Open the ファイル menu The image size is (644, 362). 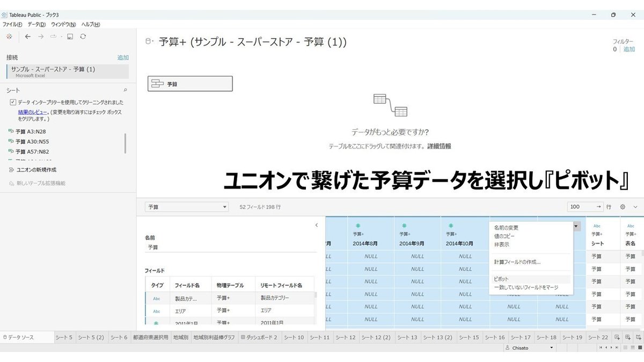tap(12, 25)
